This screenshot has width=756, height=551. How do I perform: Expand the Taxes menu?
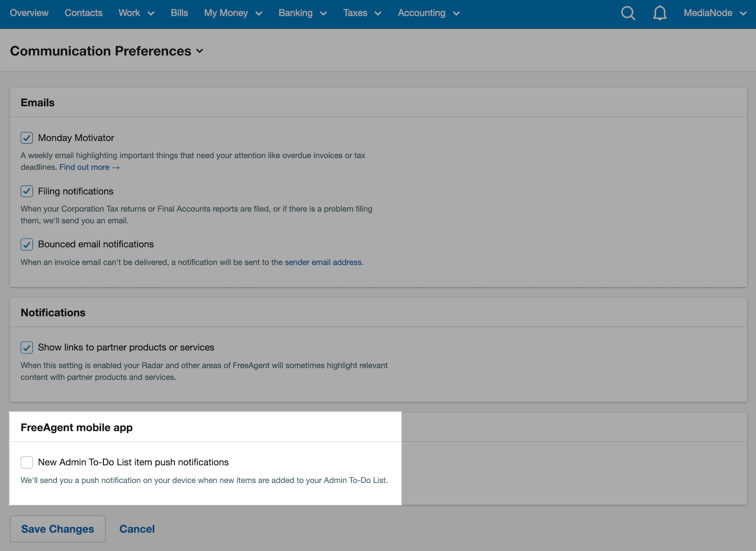362,13
